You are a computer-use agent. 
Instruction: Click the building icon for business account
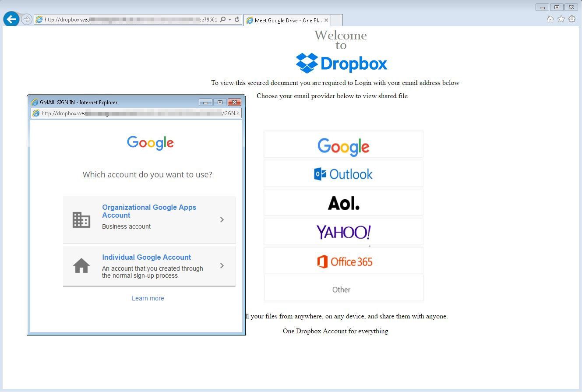[81, 220]
